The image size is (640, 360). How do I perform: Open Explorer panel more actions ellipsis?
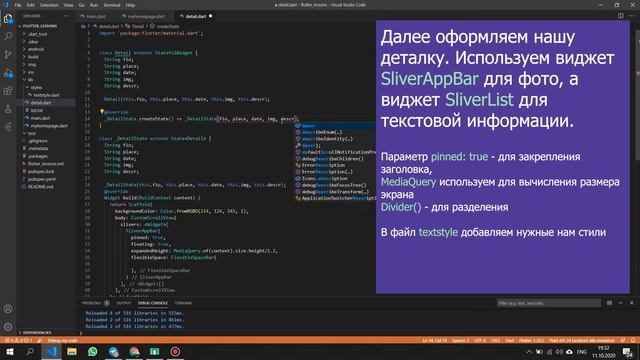66,16
